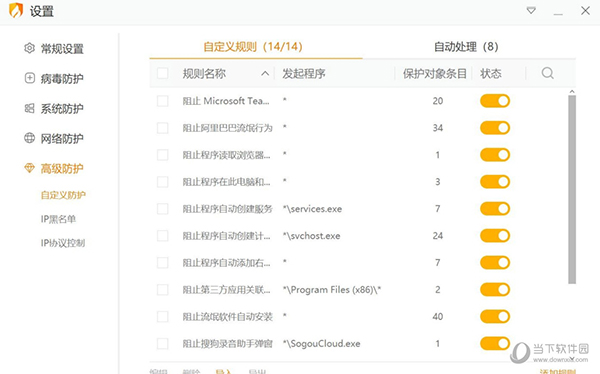The image size is (600, 374).
Task: Sort by the 规则名称 column header
Action: [204, 73]
